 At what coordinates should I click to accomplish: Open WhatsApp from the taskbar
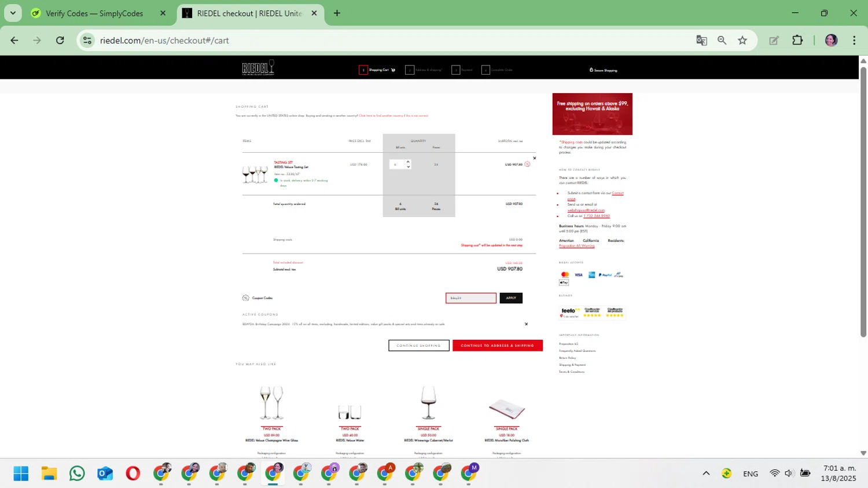coord(77,474)
